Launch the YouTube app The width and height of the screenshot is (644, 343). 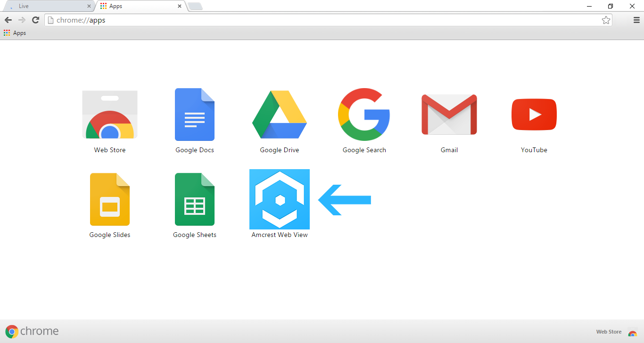pyautogui.click(x=534, y=114)
